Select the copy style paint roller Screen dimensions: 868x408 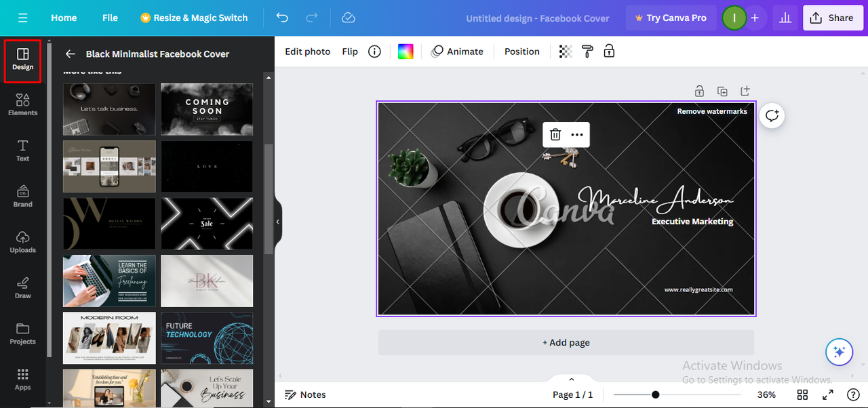click(587, 52)
